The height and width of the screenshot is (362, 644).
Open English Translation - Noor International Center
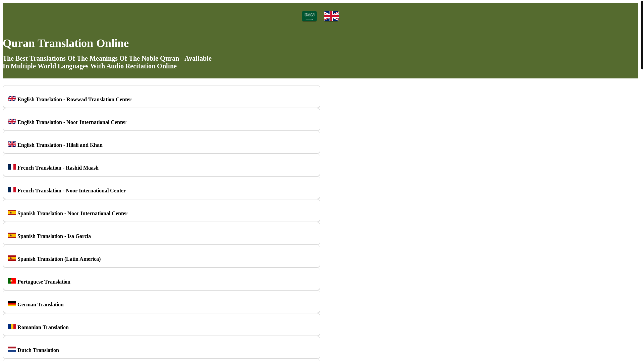pyautogui.click(x=161, y=119)
